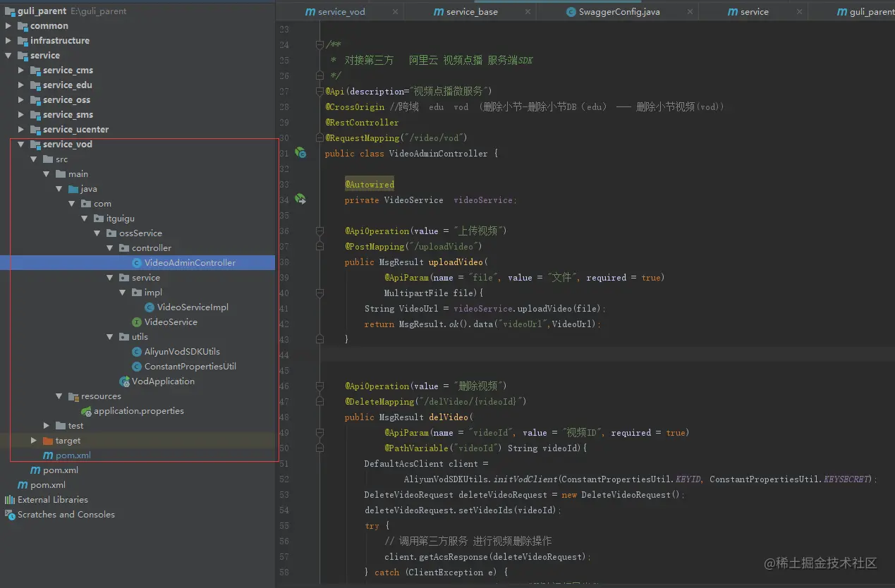This screenshot has height=588, width=895.
Task: Expand the test folder
Action: click(47, 425)
